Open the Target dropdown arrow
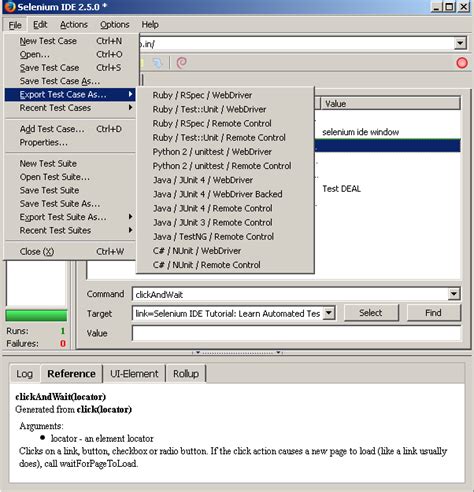The height and width of the screenshot is (492, 474). tap(329, 313)
